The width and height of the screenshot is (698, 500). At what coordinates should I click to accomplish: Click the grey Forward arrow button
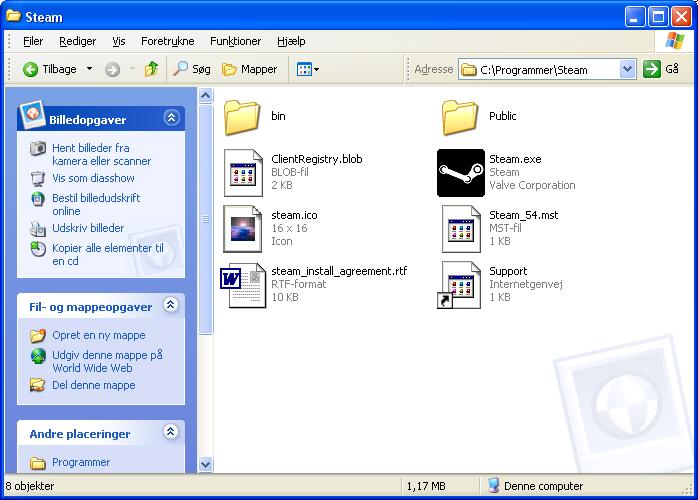point(112,69)
